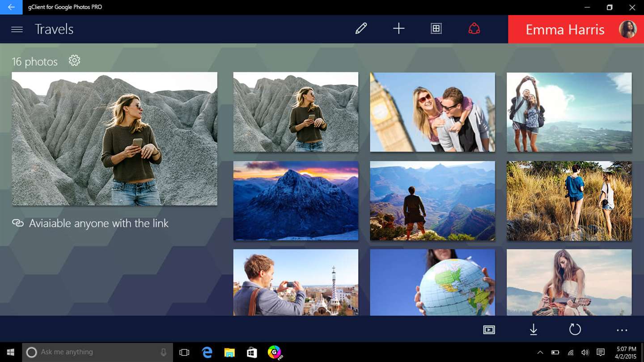
Task: Click the back arrow in title bar
Action: tap(11, 7)
